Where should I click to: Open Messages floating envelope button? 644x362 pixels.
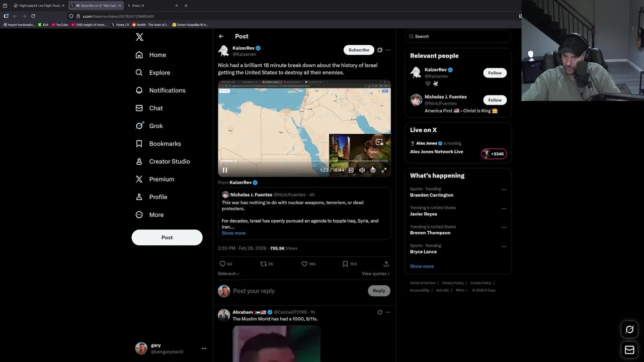[629, 350]
